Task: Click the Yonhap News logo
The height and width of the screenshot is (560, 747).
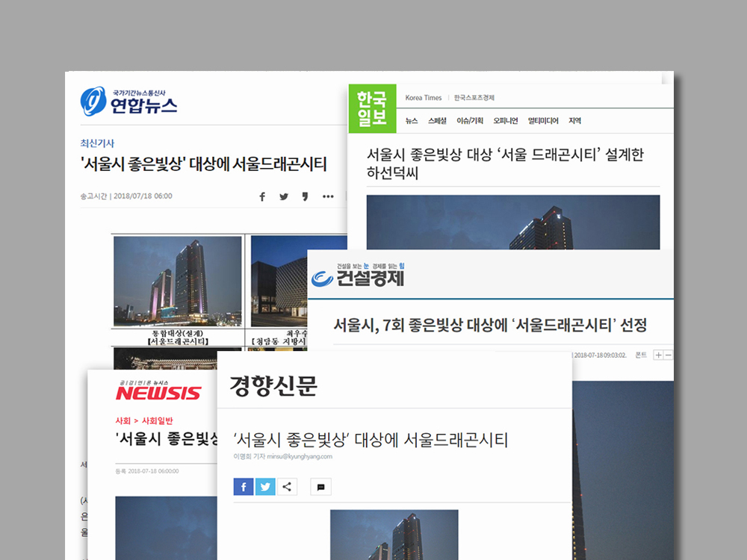Action: point(128,102)
